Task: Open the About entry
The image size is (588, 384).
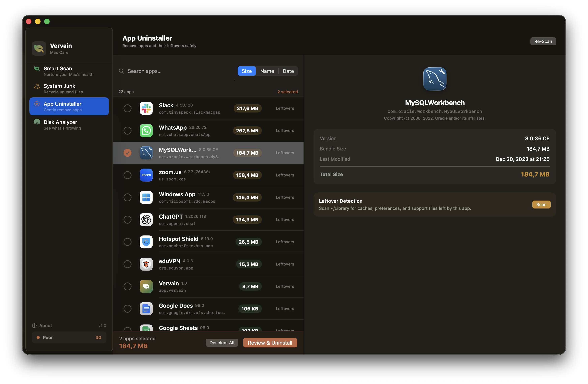Action: 69,326
